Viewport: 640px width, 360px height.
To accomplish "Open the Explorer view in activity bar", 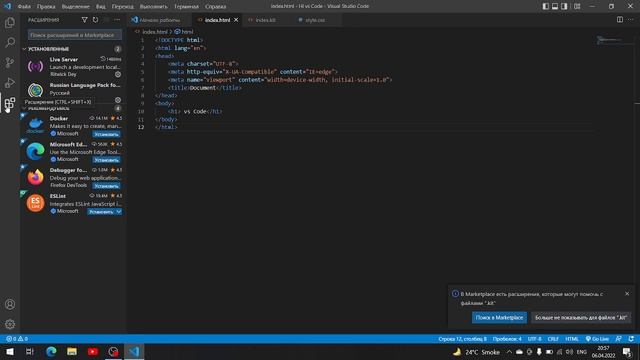I will (10, 22).
